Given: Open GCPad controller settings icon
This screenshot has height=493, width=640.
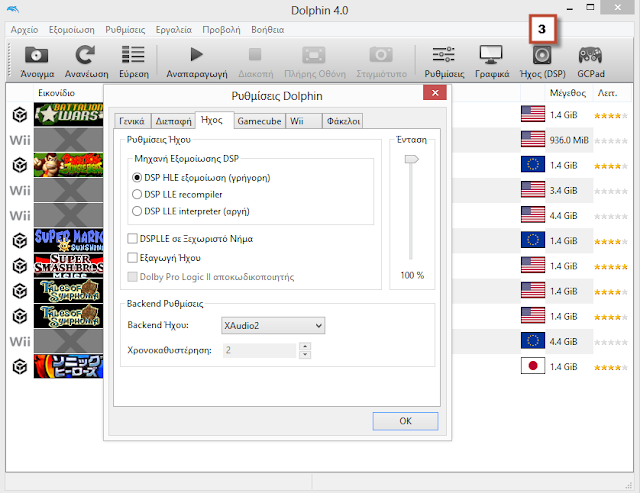Looking at the screenshot, I should [x=590, y=55].
